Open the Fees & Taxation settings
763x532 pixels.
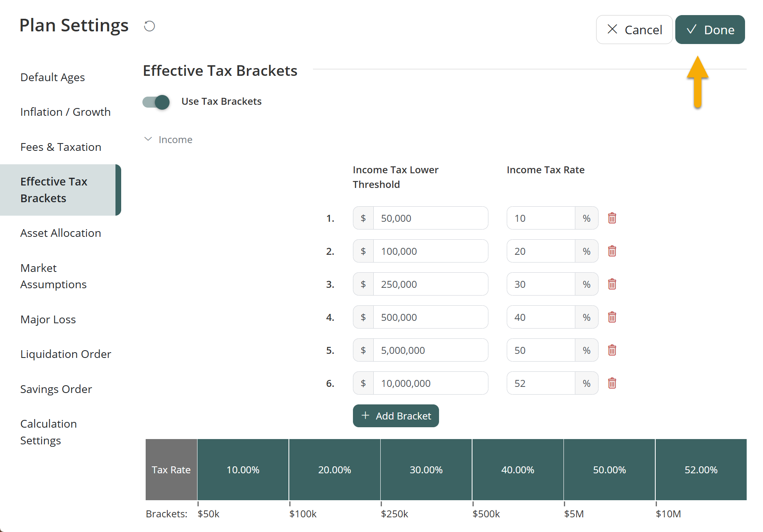61,147
